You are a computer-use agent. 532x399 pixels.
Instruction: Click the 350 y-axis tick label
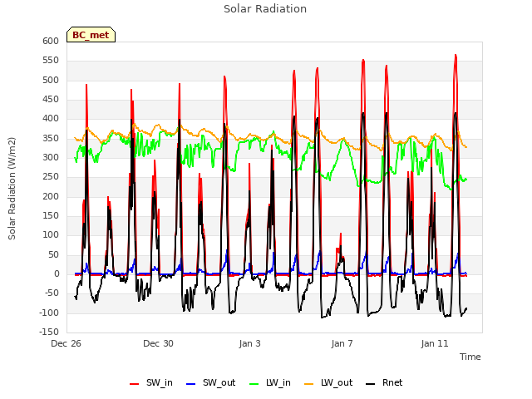51,139
